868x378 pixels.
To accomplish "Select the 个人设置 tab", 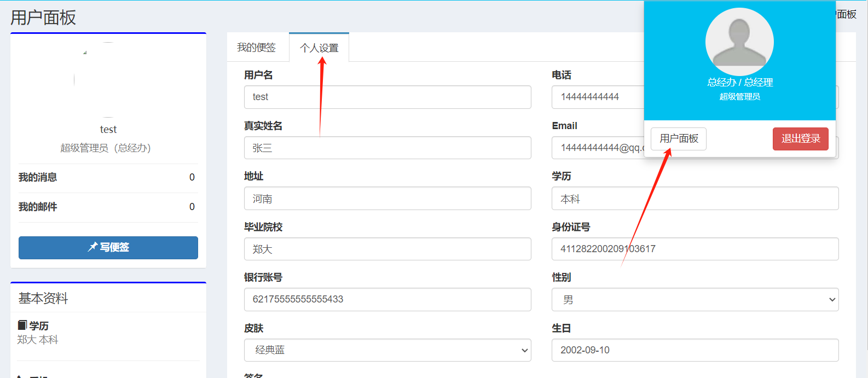I will 319,48.
